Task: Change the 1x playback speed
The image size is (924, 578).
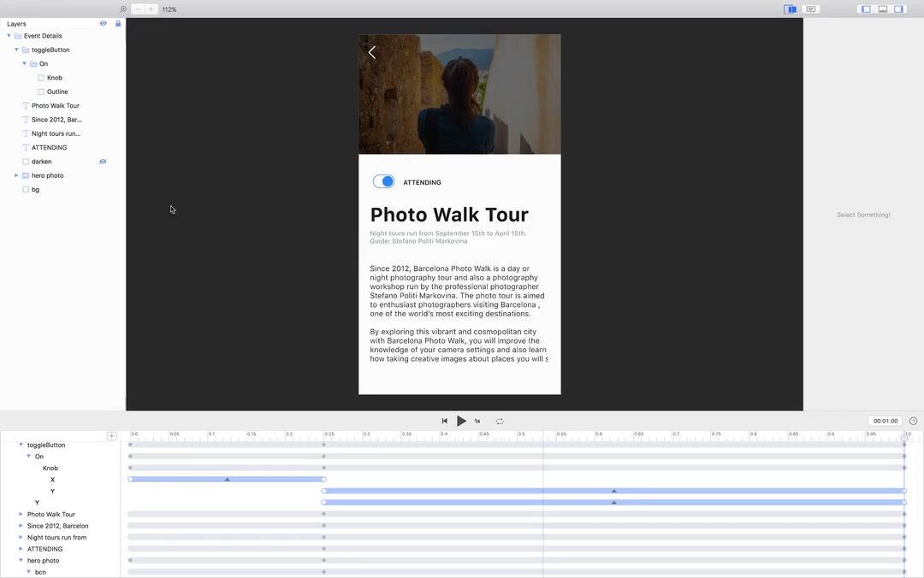Action: click(477, 422)
